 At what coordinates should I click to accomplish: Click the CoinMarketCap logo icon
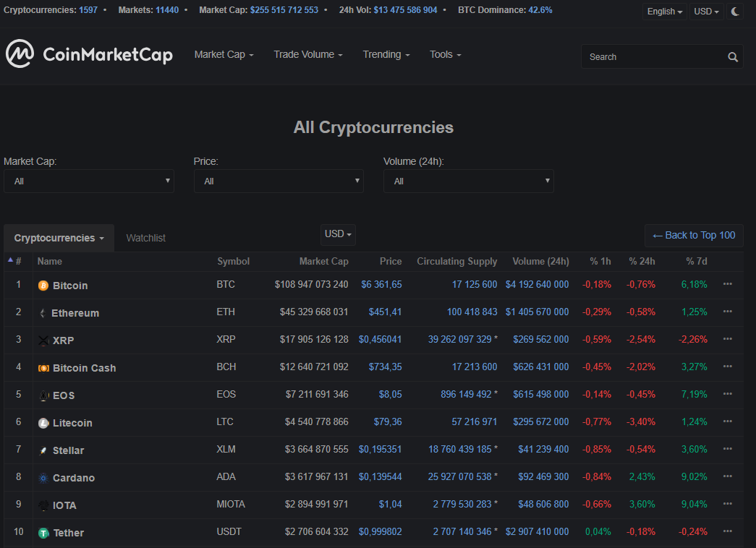(x=20, y=54)
